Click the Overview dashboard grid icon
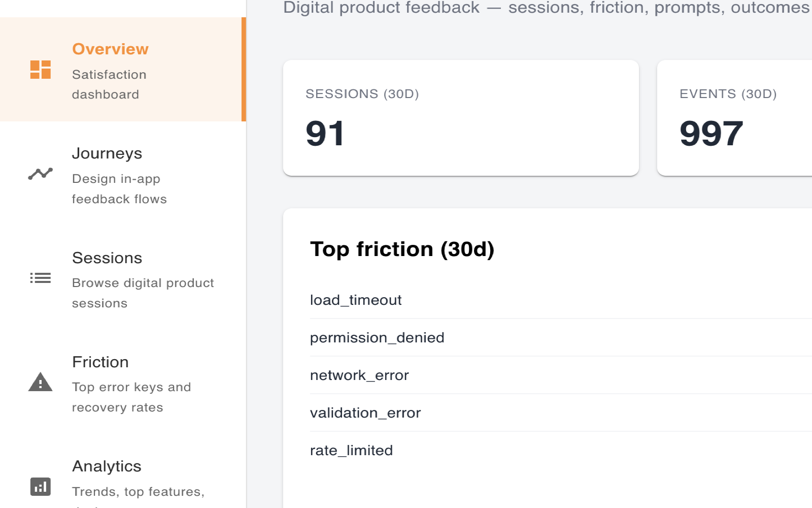 tap(41, 70)
